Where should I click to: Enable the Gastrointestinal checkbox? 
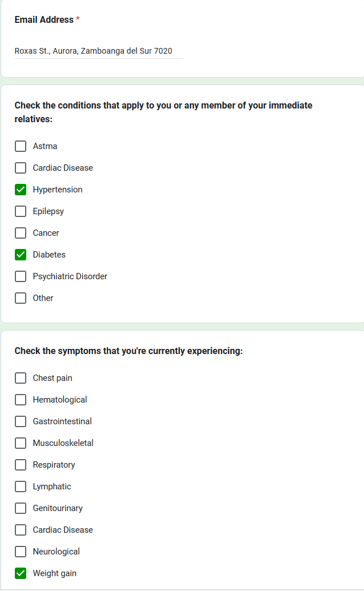[21, 421]
